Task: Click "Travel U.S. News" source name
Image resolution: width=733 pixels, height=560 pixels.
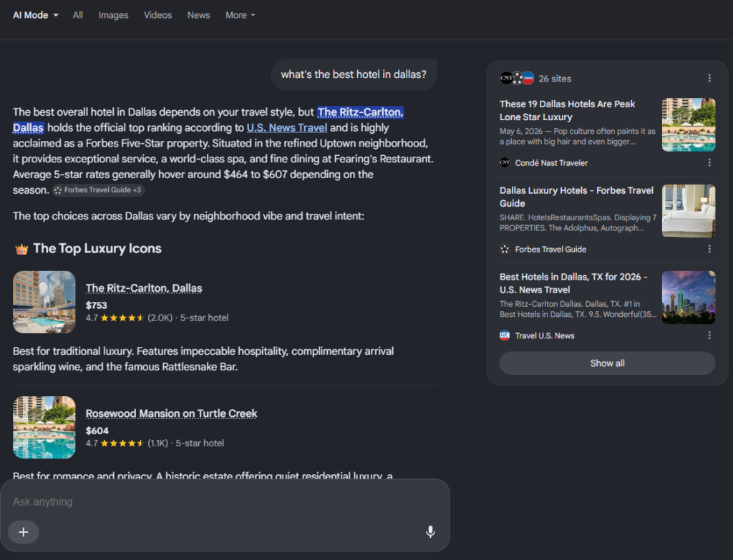Action: pos(545,335)
